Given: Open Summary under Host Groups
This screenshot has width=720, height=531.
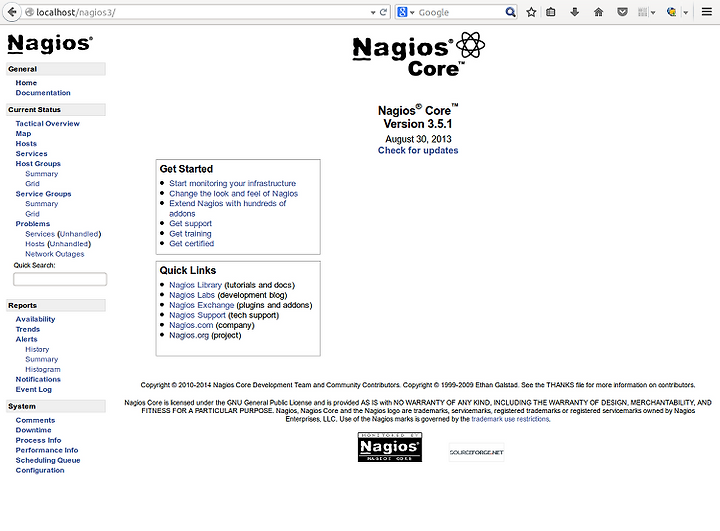Looking at the screenshot, I should (42, 174).
